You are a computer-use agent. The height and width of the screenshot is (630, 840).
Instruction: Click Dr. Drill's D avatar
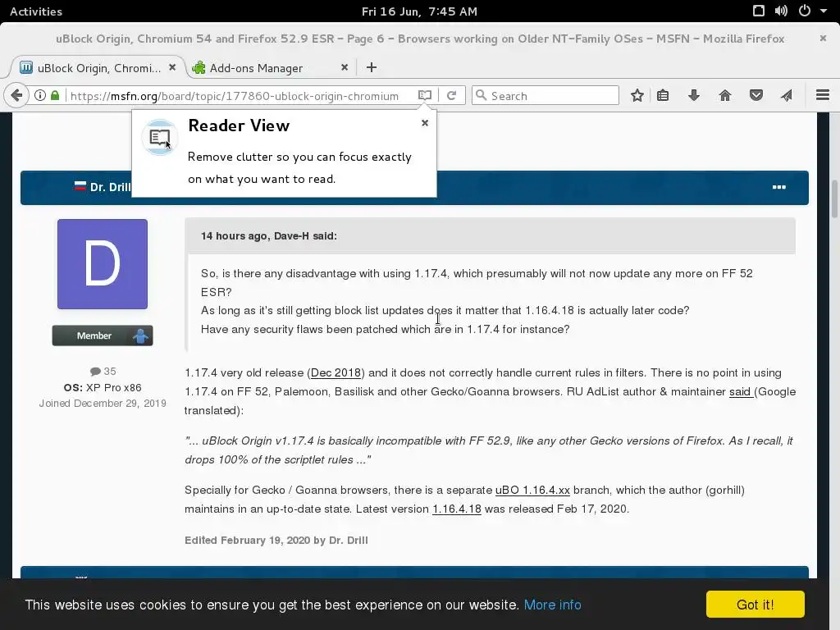[x=103, y=264]
